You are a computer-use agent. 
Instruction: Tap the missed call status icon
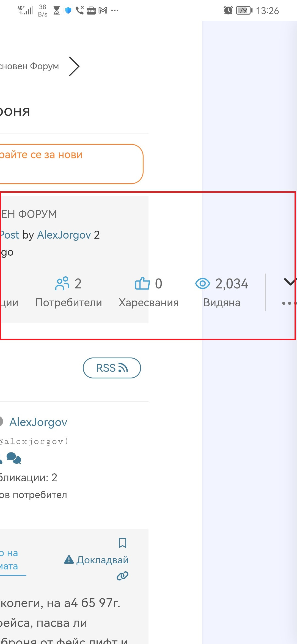point(80,10)
